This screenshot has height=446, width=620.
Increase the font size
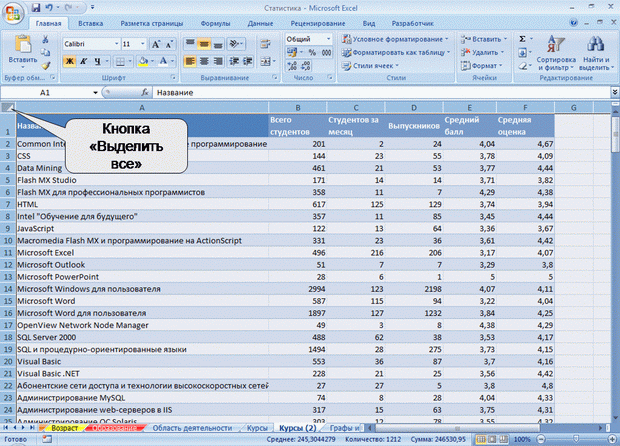click(156, 44)
